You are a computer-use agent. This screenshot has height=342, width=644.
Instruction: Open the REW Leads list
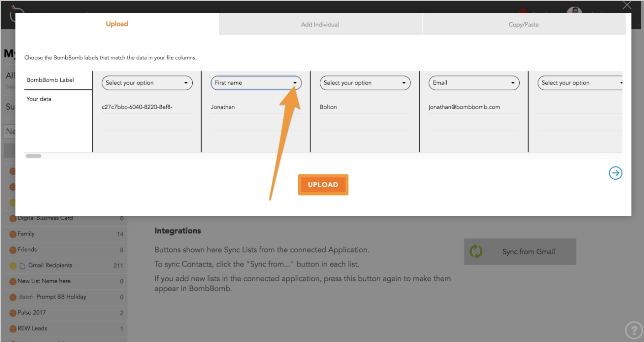pyautogui.click(x=32, y=328)
